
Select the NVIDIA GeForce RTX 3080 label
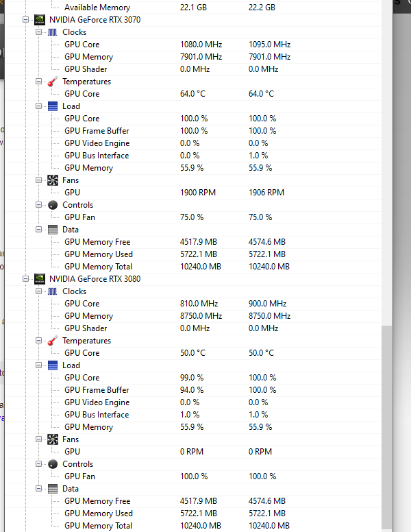point(95,279)
